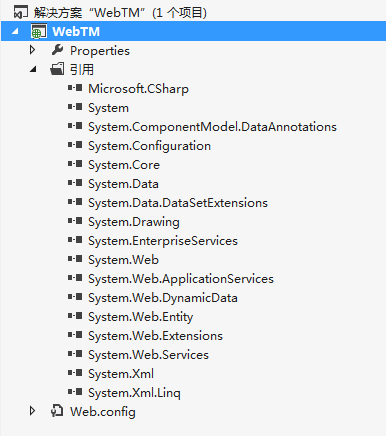Select the System.ComponentModel.DataAnnotations reference
Viewport: 386px width, 436px height.
coord(212,127)
